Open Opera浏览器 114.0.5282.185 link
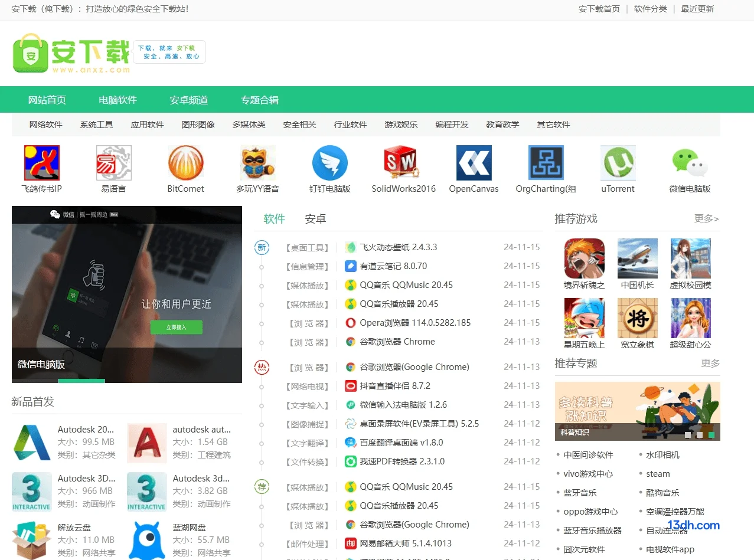 [415, 323]
